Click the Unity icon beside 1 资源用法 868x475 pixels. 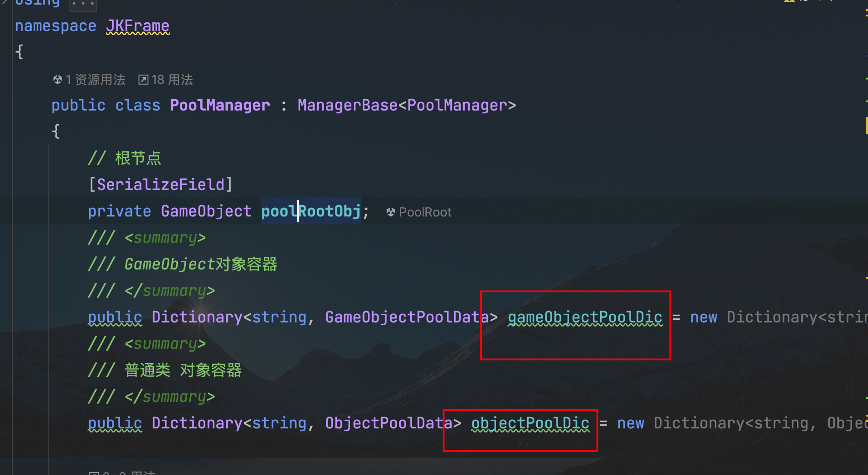[58, 80]
